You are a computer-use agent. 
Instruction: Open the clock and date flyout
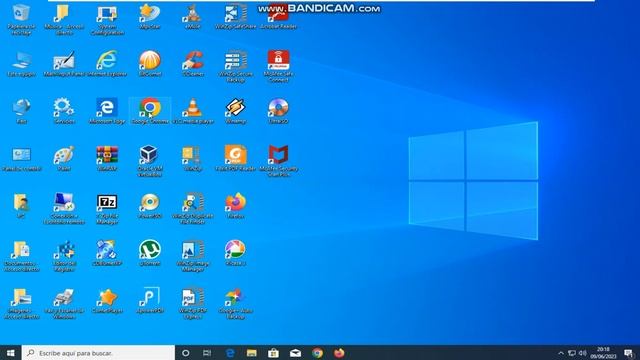click(603, 353)
